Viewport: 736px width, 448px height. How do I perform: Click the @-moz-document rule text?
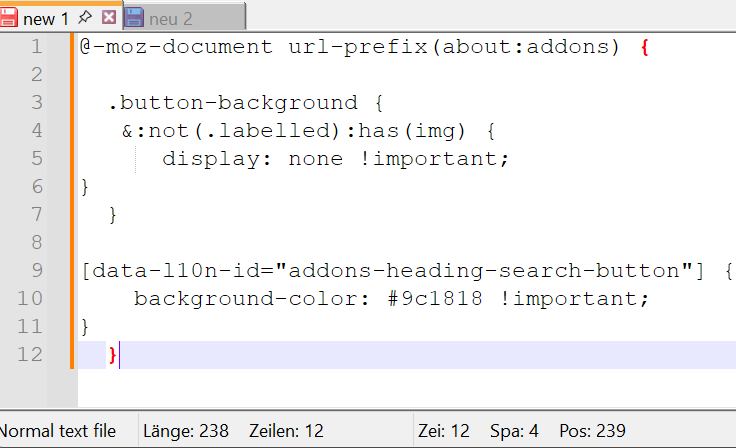[175, 47]
